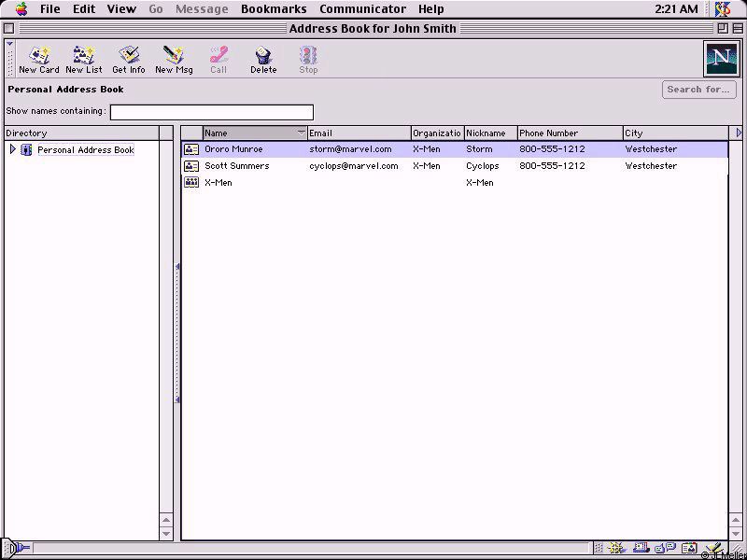Show more columns with the right arrow
This screenshot has height=560, width=747.
(739, 133)
